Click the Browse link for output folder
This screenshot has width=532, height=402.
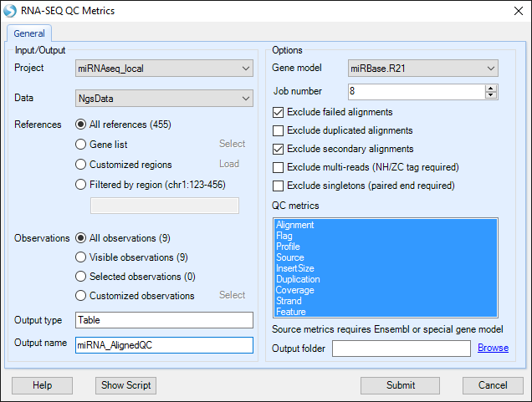tap(493, 348)
